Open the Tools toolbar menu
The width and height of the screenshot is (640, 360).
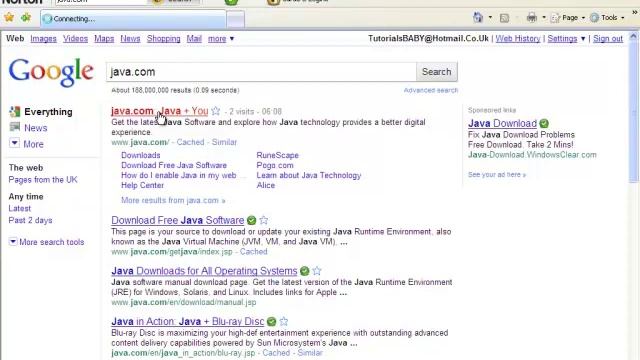607,18
